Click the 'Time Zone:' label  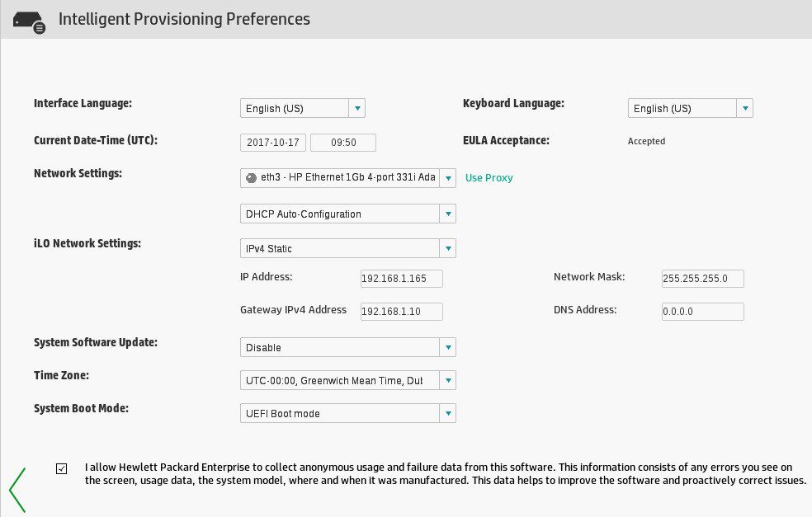(61, 375)
